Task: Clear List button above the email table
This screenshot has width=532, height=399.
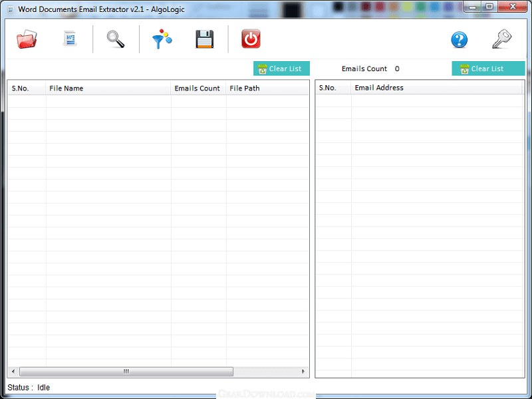Action: coord(488,68)
